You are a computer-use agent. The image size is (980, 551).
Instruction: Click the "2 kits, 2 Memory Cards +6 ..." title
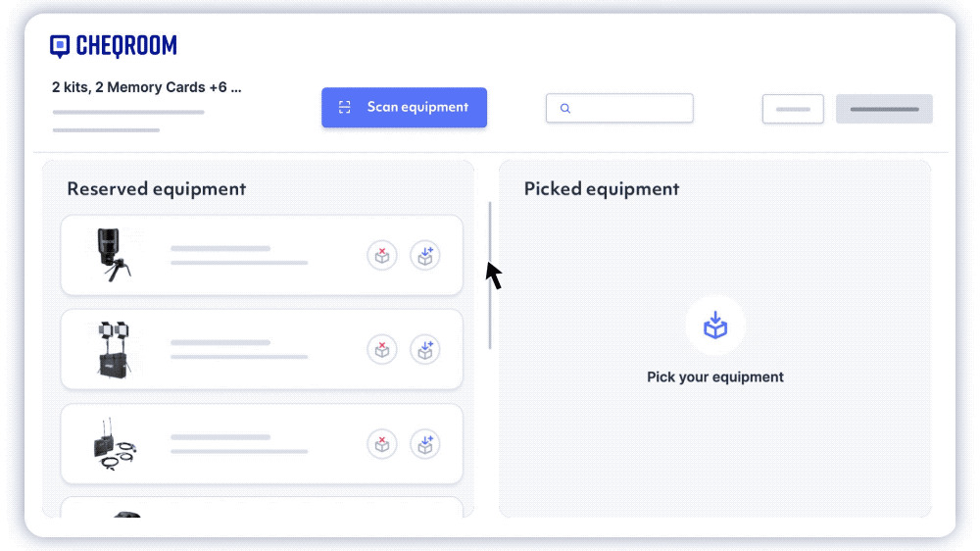point(146,87)
